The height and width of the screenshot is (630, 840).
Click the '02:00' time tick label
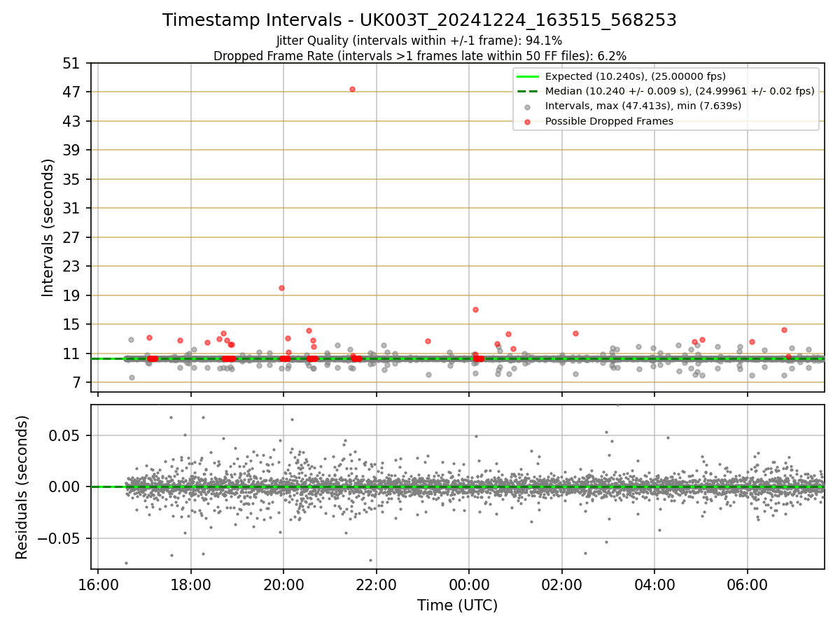point(562,584)
